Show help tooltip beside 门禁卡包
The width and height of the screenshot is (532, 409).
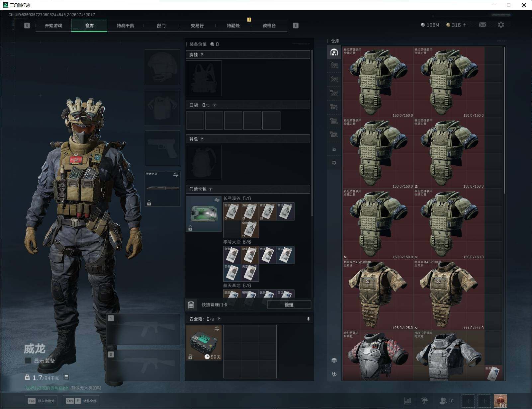pos(210,189)
